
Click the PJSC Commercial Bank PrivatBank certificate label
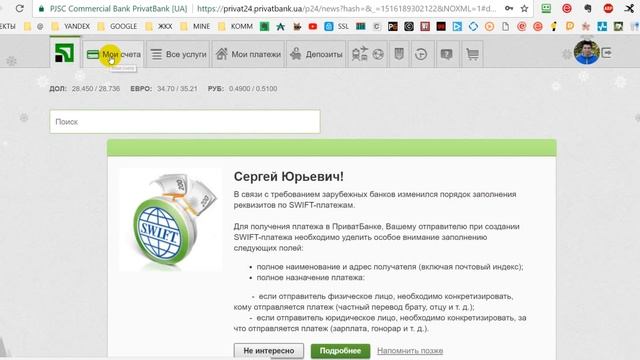[x=118, y=9]
